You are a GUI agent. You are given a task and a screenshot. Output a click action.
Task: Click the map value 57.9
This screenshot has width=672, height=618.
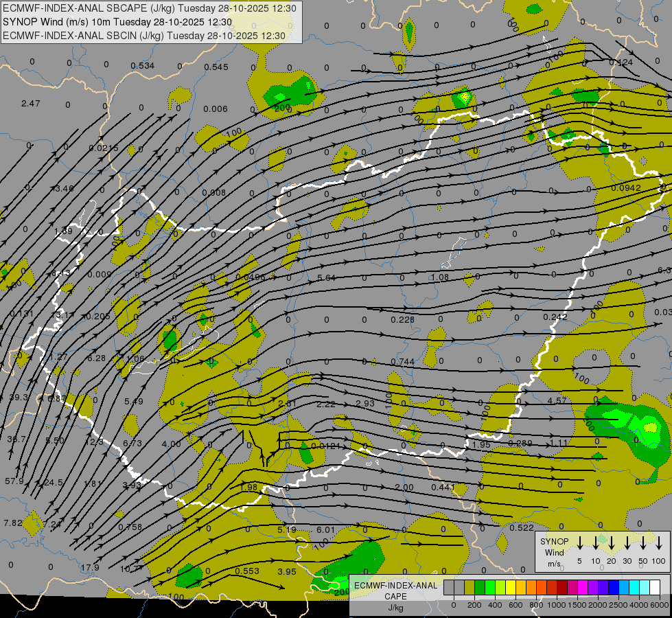(x=14, y=481)
